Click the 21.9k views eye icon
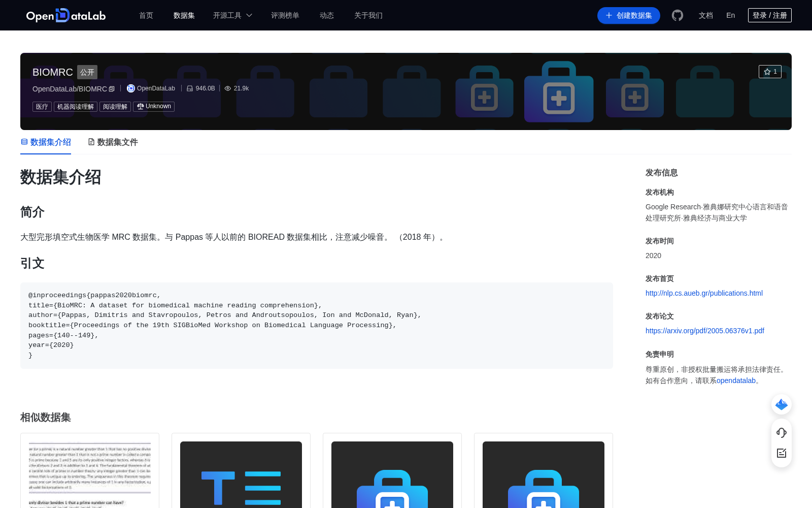This screenshot has width=812, height=508. tap(228, 88)
